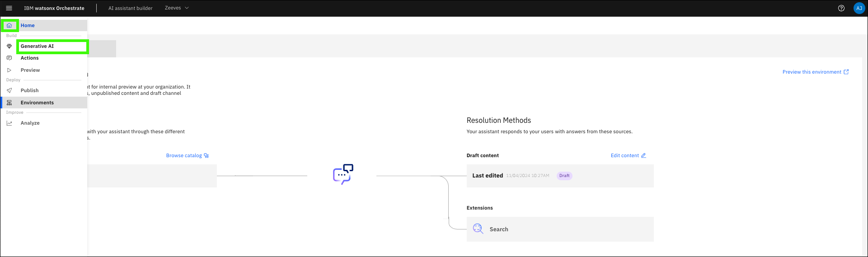The image size is (868, 257).
Task: Click the Environments icon in sidebar
Action: point(9,103)
